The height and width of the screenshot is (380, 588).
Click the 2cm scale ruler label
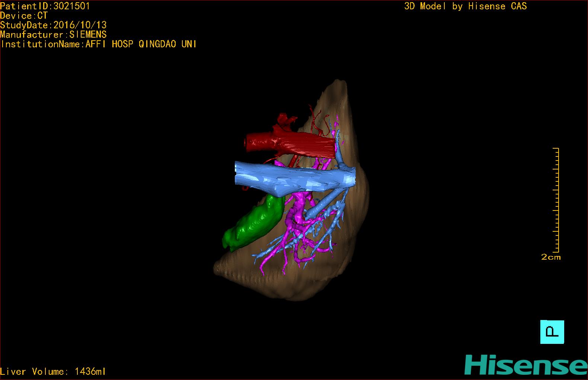[551, 257]
